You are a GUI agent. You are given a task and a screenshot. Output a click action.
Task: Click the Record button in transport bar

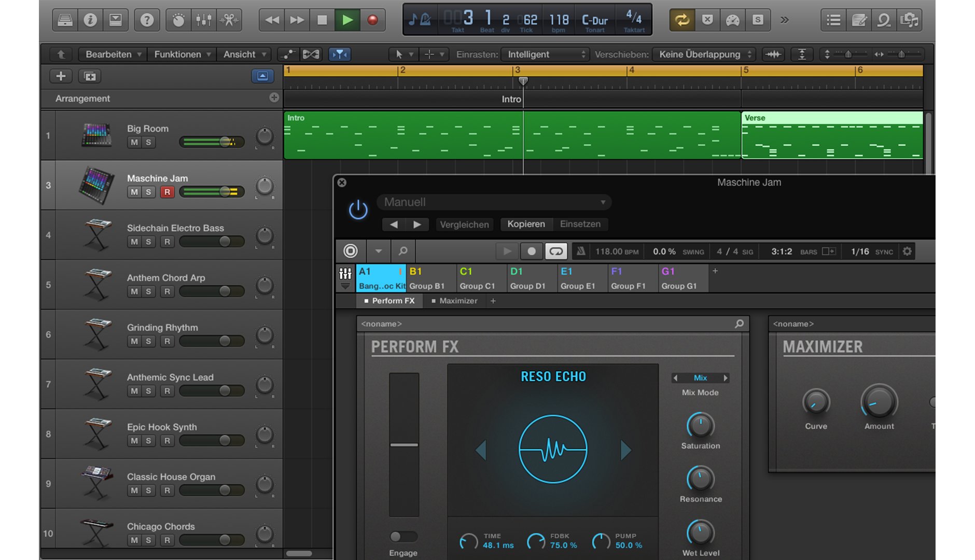[x=372, y=20]
